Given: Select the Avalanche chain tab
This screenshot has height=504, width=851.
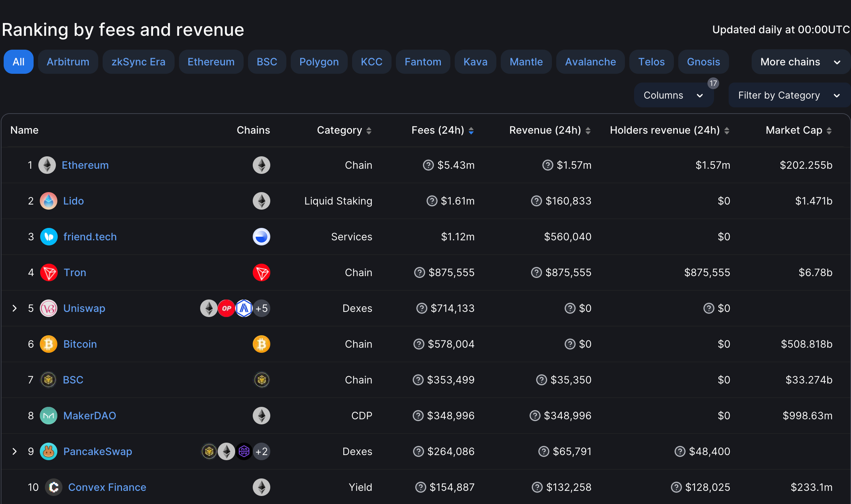Looking at the screenshot, I should point(591,62).
